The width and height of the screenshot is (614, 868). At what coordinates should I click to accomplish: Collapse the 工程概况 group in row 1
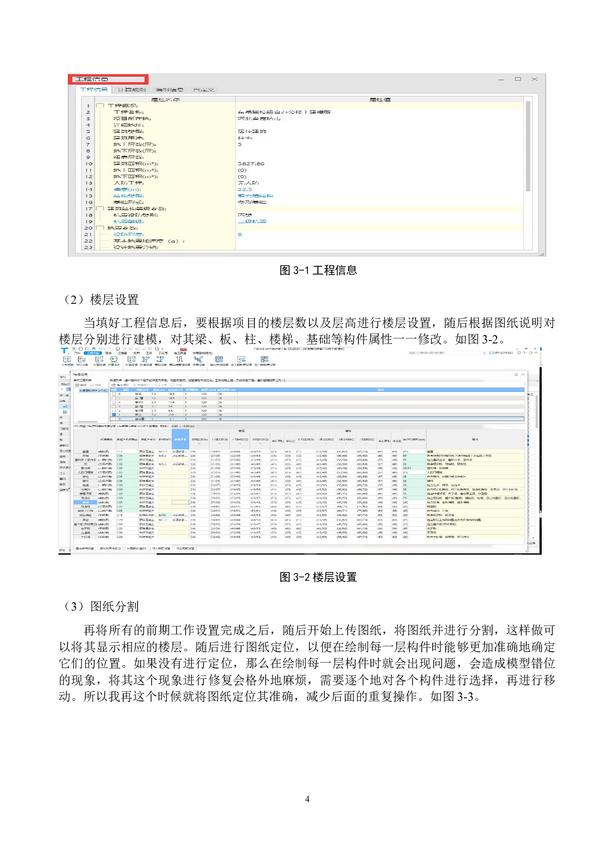[x=100, y=105]
